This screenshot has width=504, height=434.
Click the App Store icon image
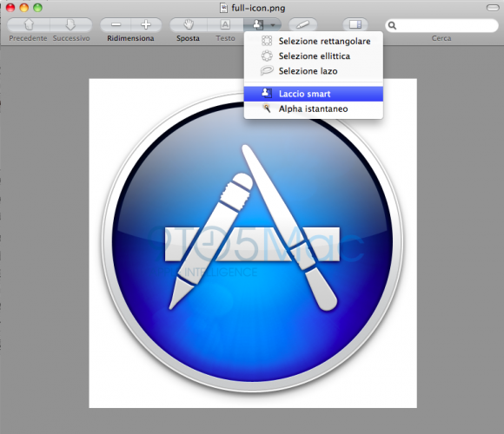[253, 243]
